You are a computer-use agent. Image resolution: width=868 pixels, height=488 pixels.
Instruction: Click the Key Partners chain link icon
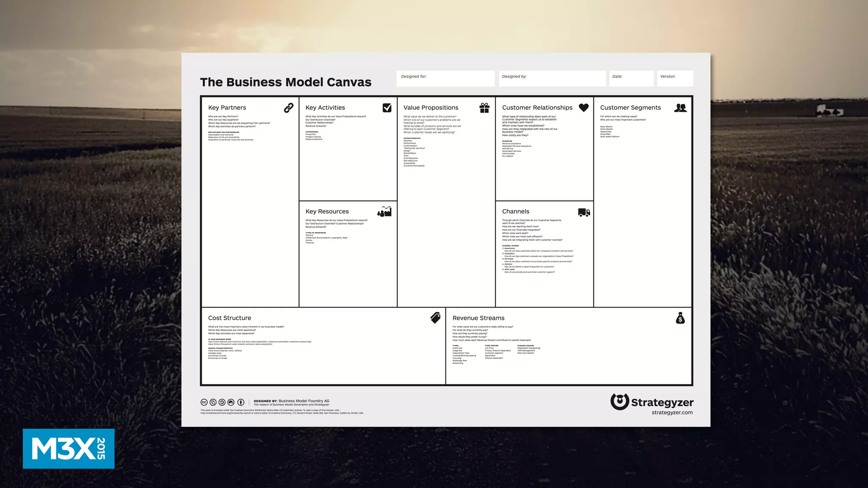(289, 108)
